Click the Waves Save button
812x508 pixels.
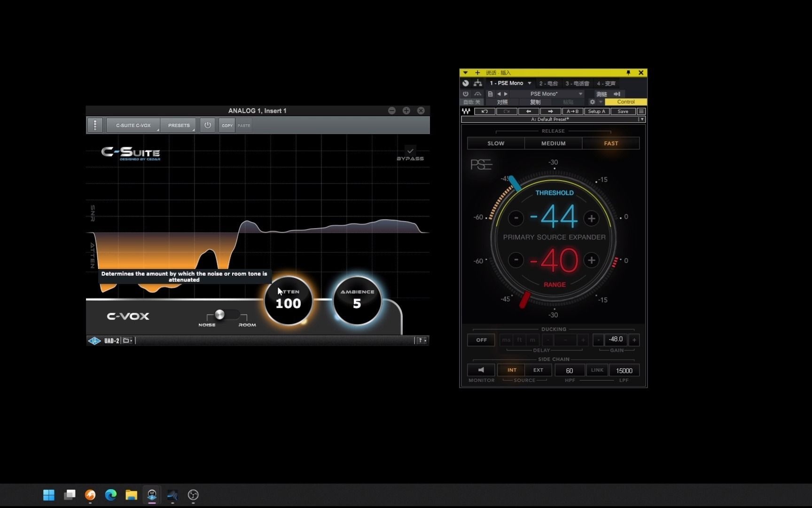623,111
